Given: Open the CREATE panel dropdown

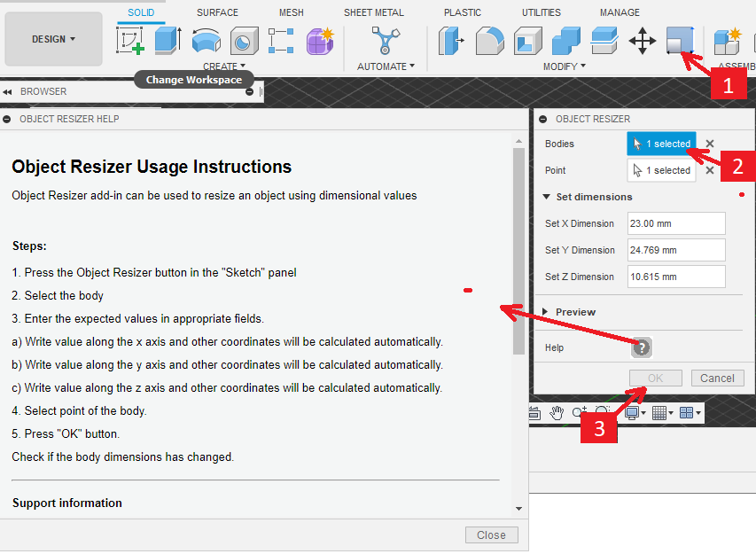Looking at the screenshot, I should tap(224, 66).
